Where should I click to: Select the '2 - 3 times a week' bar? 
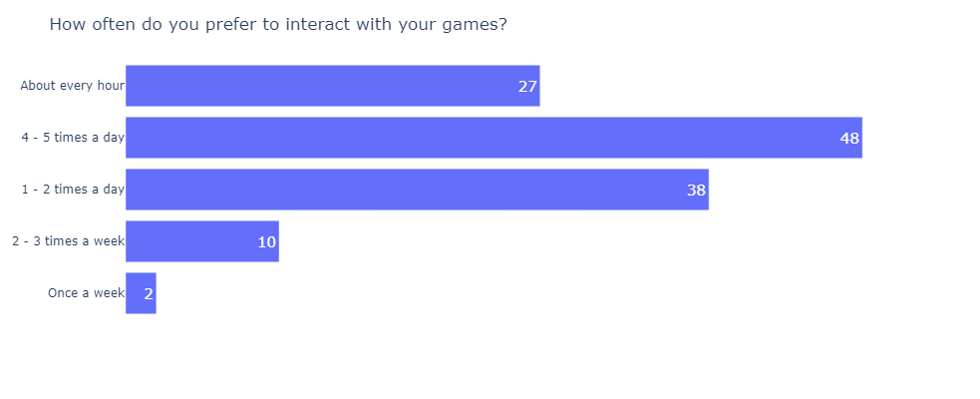(x=201, y=241)
